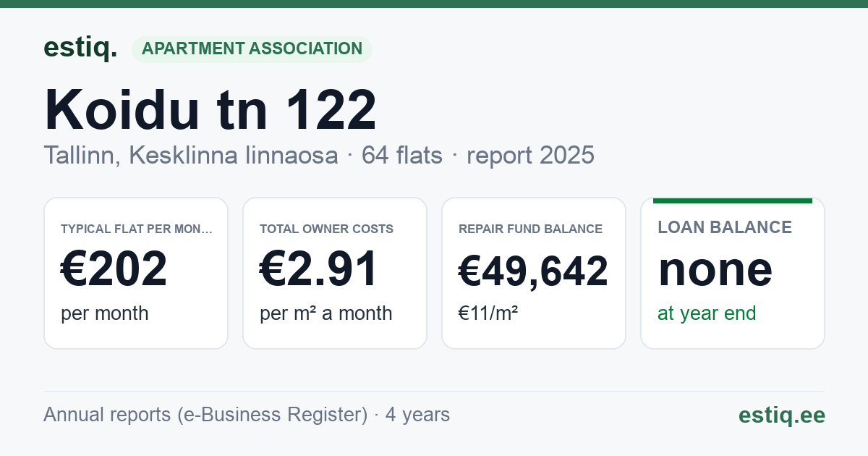The image size is (868, 456).
Task: Click the subtitle 'Tallinn, Kesklinna linnaosa · 64 flats · report 2025'
Action: tap(319, 155)
